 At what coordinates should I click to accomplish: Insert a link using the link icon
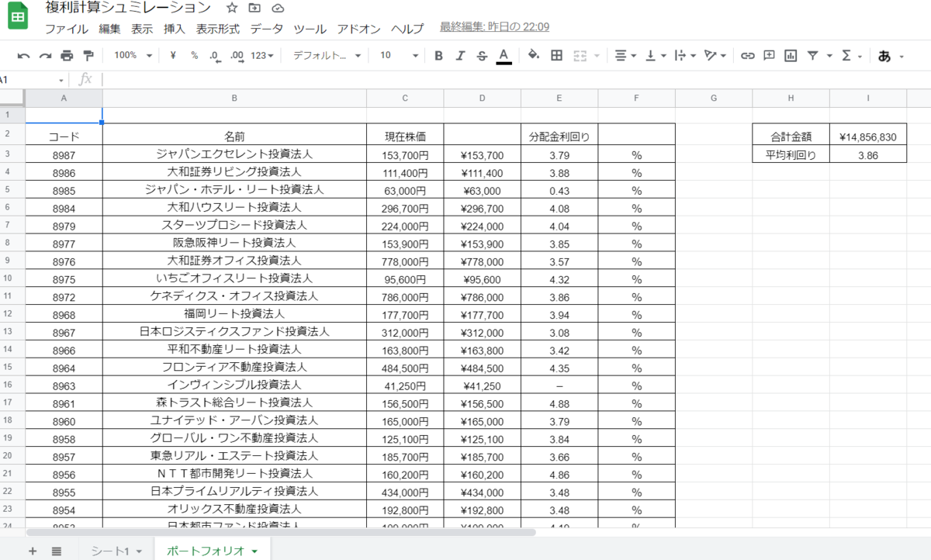click(x=747, y=56)
